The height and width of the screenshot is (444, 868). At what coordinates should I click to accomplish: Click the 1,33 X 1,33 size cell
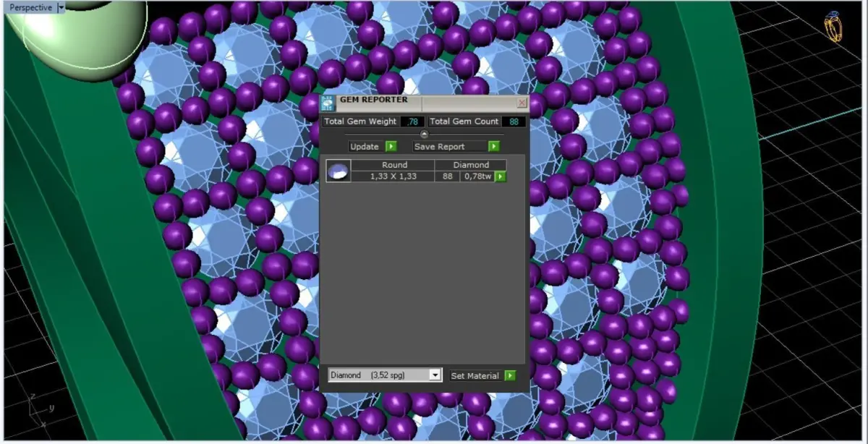(x=393, y=176)
